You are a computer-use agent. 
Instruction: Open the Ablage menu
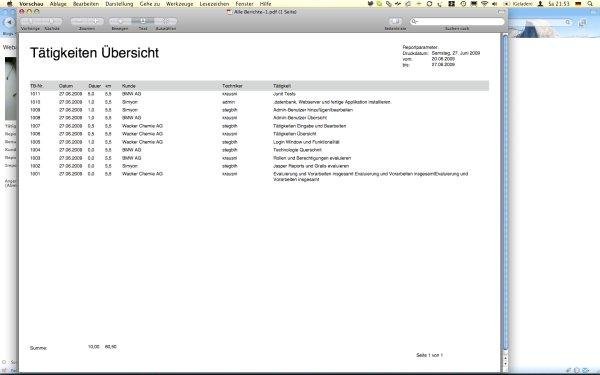58,3
